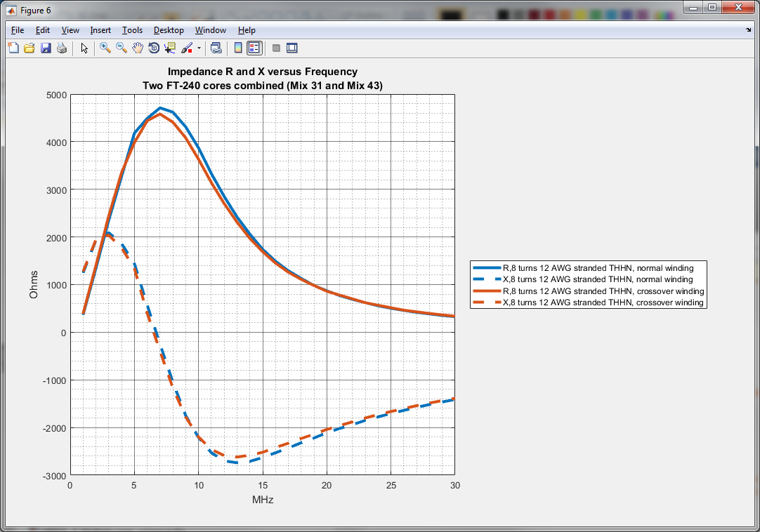Image resolution: width=760 pixels, height=532 pixels.
Task: Select legend entry 'X, normal winding'
Action: [598, 279]
